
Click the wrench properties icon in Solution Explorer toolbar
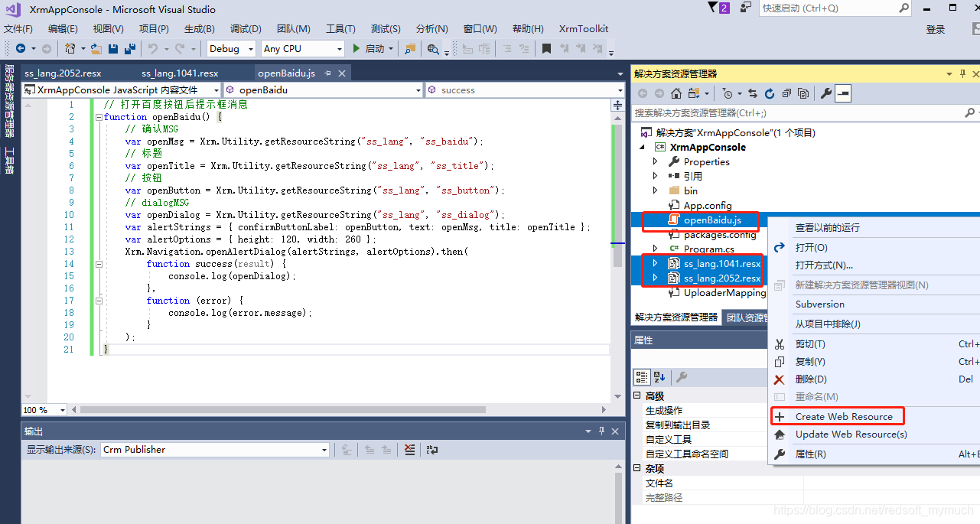[826, 93]
